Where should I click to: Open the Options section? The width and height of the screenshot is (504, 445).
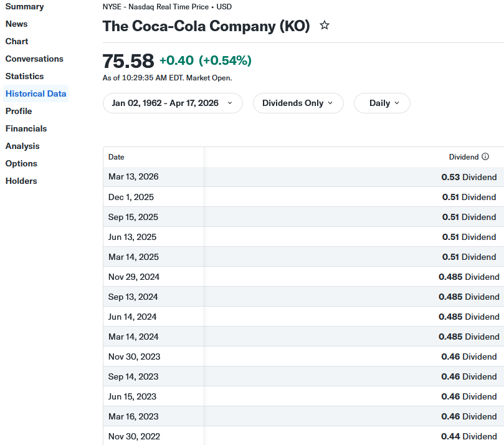click(21, 163)
